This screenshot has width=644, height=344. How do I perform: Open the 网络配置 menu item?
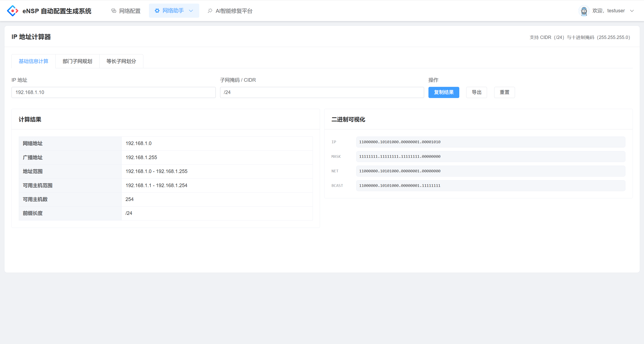tap(129, 11)
